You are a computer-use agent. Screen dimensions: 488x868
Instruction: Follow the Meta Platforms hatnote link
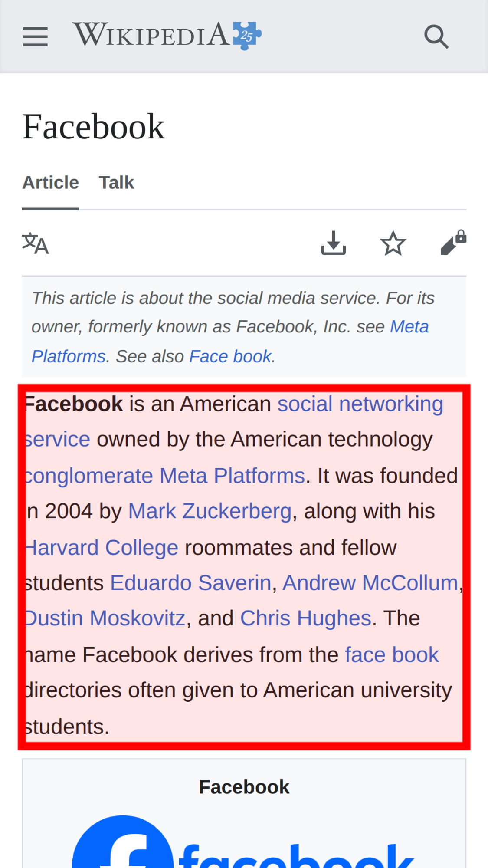409,327
